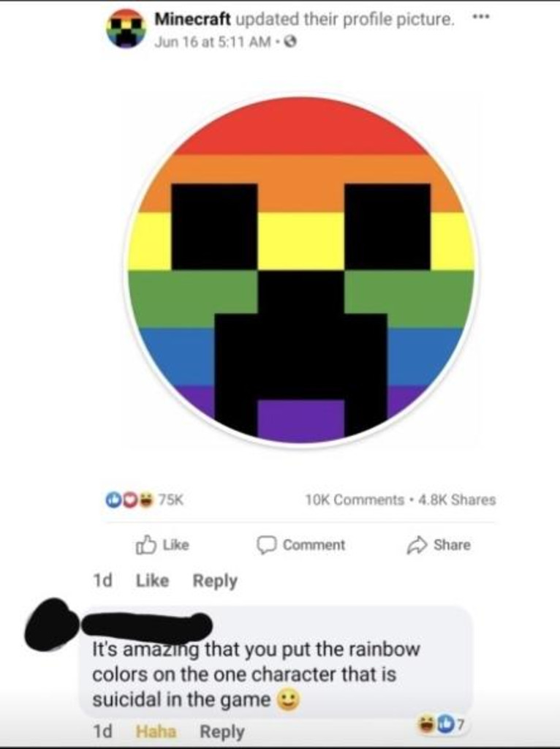The height and width of the screenshot is (749, 560).
Task: Share the post using Share label
Action: coord(452,545)
